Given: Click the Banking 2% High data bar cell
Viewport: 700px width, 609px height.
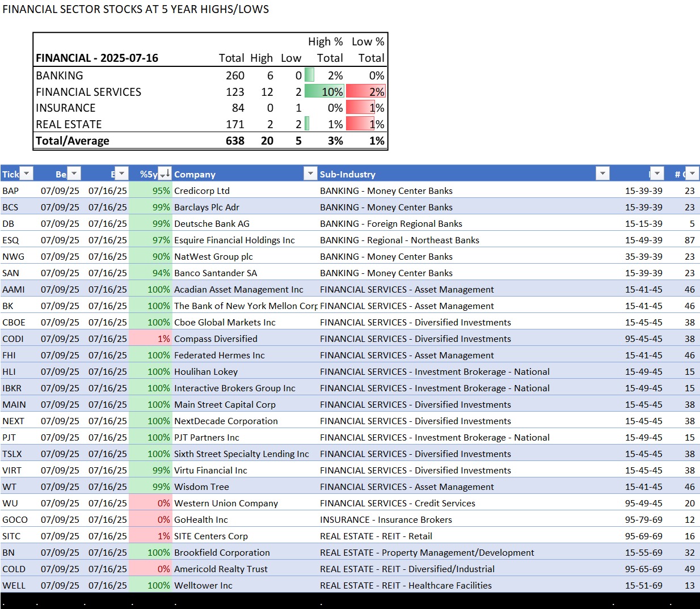Looking at the screenshot, I should click(x=324, y=75).
